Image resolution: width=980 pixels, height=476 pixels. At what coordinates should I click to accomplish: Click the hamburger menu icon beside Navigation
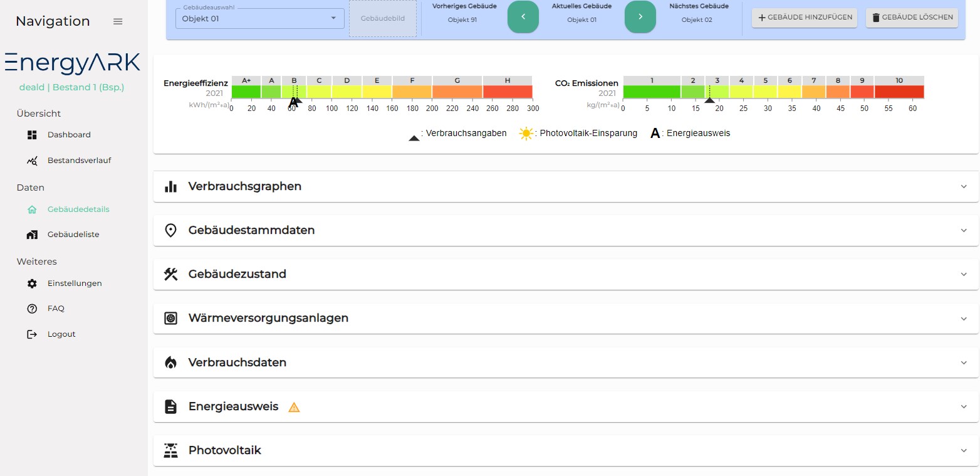[118, 21]
